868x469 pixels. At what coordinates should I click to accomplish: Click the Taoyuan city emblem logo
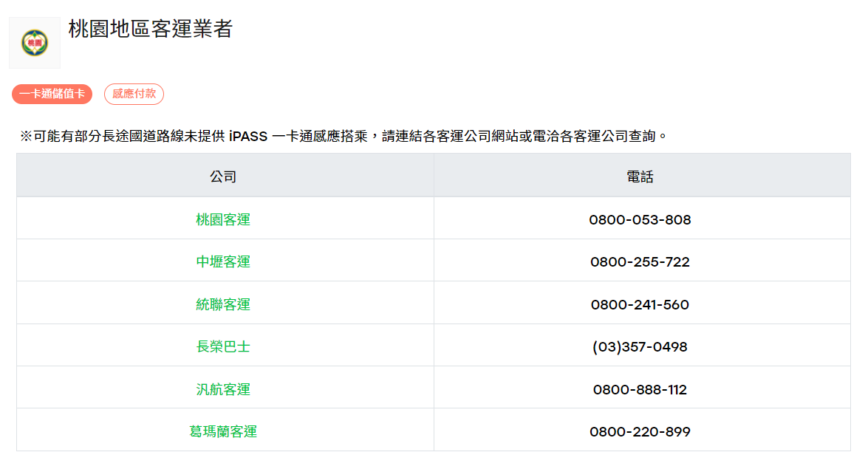[34, 43]
